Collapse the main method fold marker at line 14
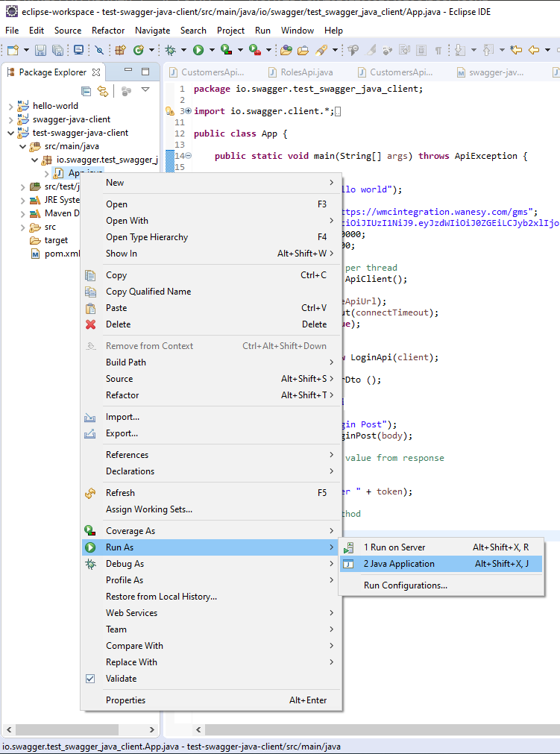560x754 pixels. pyautogui.click(x=188, y=156)
